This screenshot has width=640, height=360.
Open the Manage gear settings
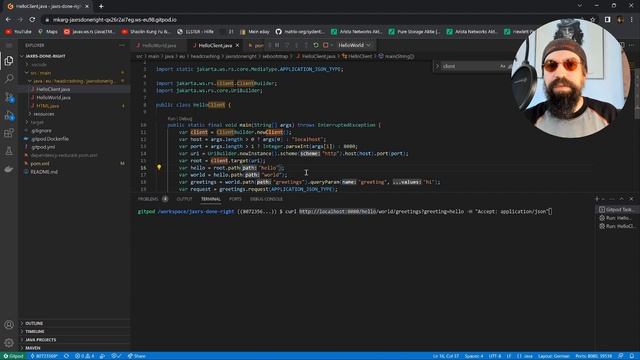(9, 343)
